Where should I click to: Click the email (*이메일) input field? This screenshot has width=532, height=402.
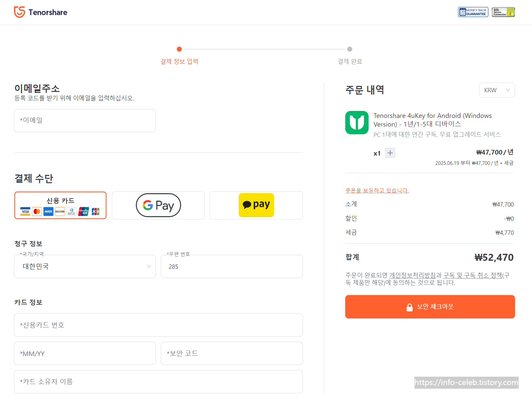(x=85, y=121)
